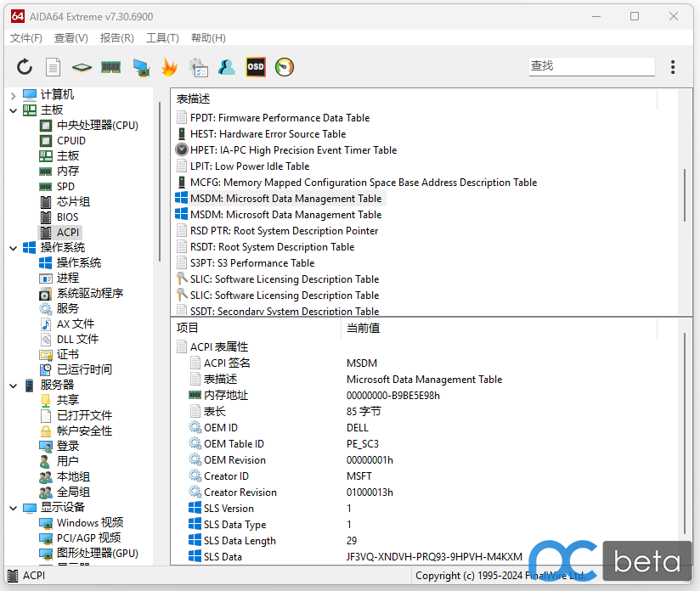Select DLL 文件 in the tree
Image resolution: width=700 pixels, height=591 pixels.
[69, 340]
